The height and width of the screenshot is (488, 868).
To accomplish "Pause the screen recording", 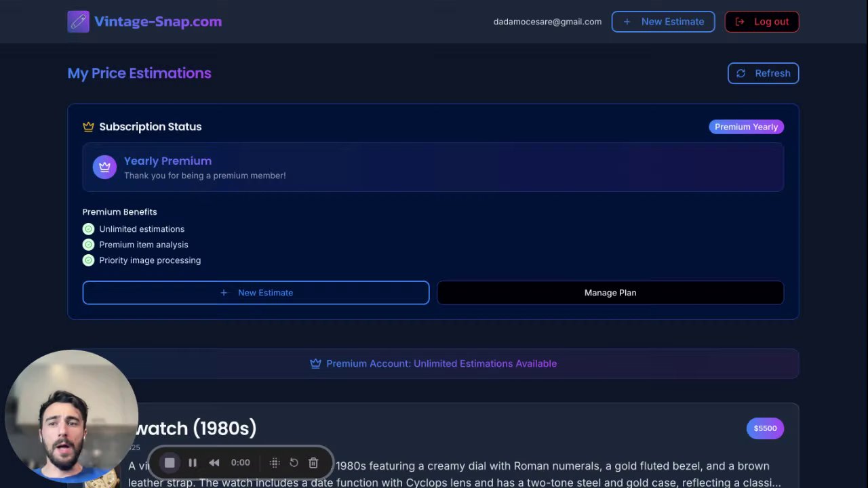I will (193, 463).
